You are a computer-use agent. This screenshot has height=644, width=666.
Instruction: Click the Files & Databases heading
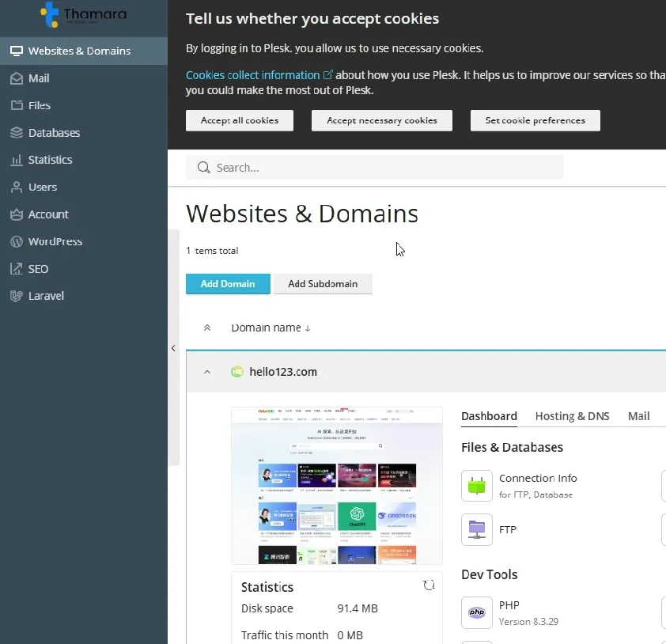pos(512,447)
